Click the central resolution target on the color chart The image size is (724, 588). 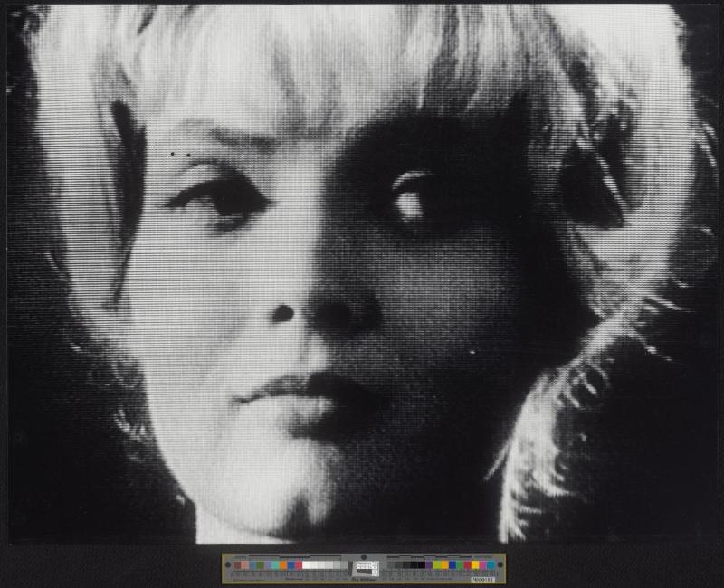click(x=364, y=567)
